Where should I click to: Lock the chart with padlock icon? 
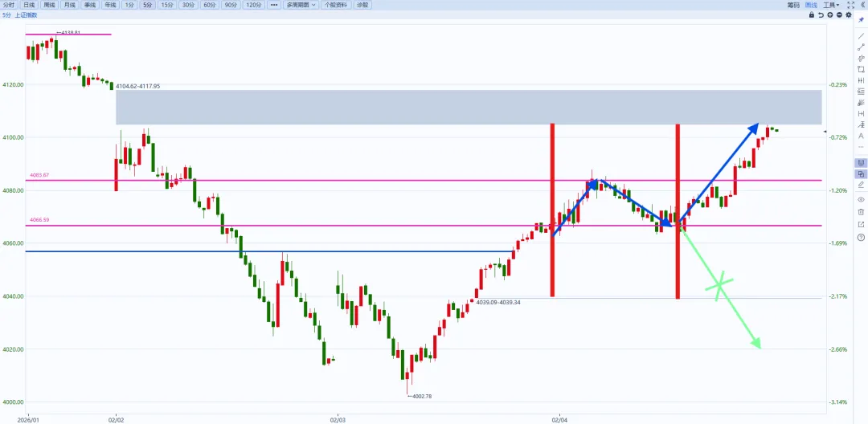pos(812,15)
